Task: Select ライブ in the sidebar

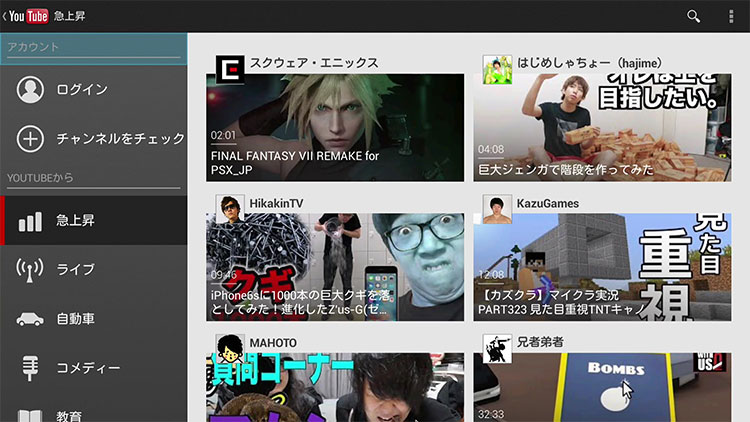Action: click(94, 270)
